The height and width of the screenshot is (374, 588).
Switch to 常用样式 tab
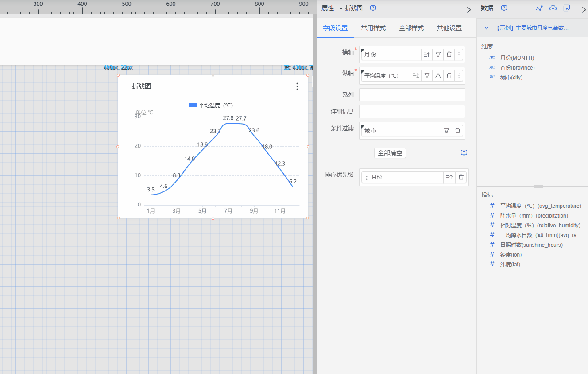[373, 28]
